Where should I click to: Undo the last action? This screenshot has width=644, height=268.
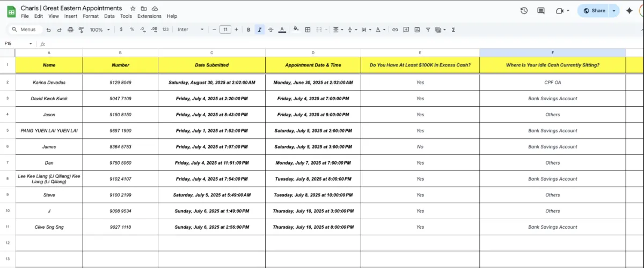(x=49, y=29)
